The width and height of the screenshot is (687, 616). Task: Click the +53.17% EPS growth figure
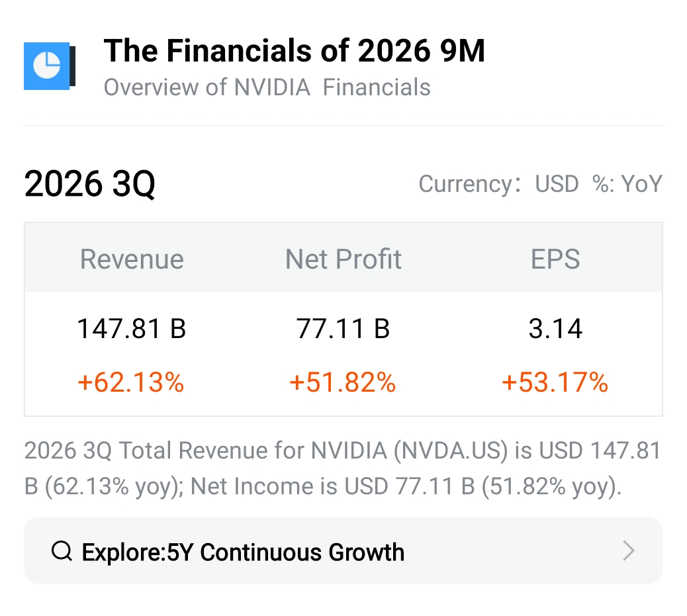point(555,382)
